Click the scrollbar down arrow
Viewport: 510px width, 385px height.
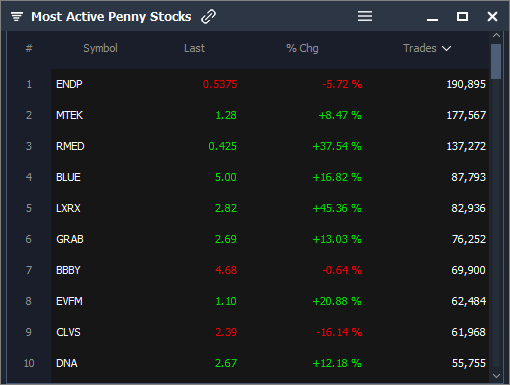pos(496,376)
